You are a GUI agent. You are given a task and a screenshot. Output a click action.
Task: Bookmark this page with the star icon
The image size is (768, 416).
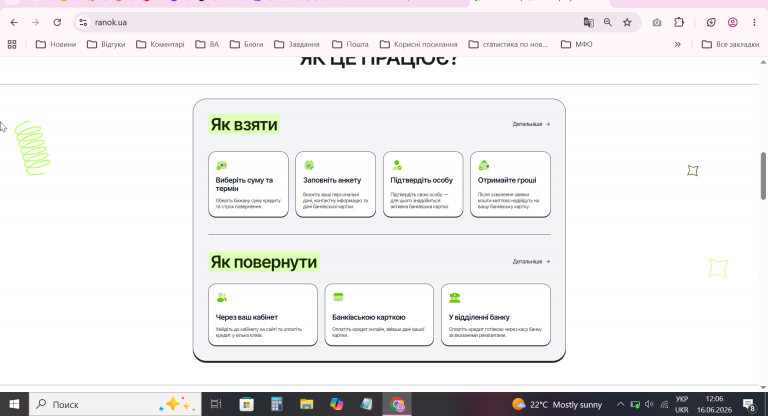[627, 23]
